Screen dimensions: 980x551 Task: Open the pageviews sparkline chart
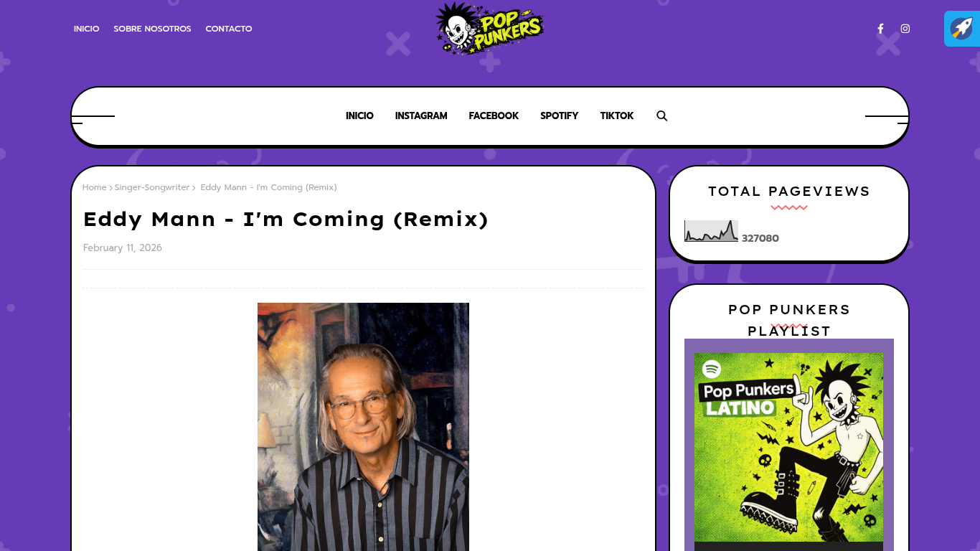[711, 231]
